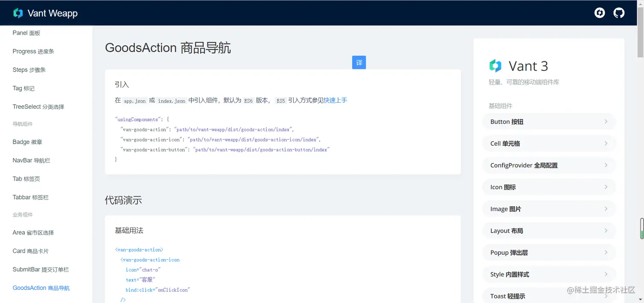
Task: Click the <van-goods-action> opening tag line
Action: (139, 250)
